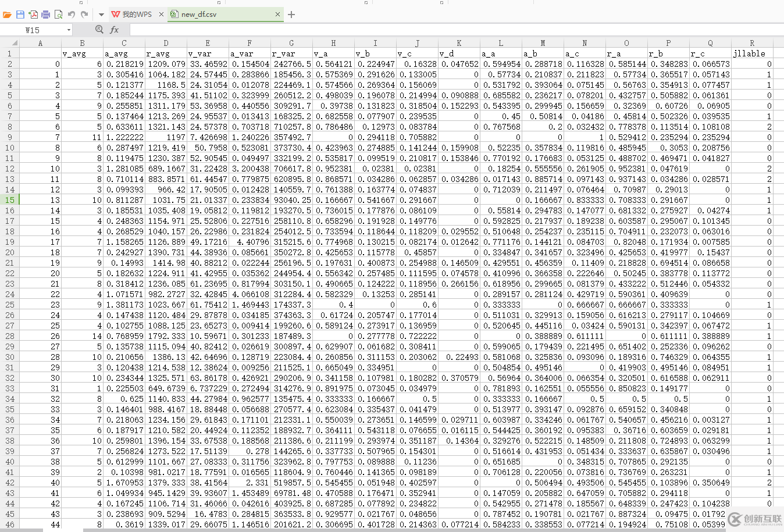The image size is (784, 532).
Task: Click cell containing 0.350649
Action: 710,483
